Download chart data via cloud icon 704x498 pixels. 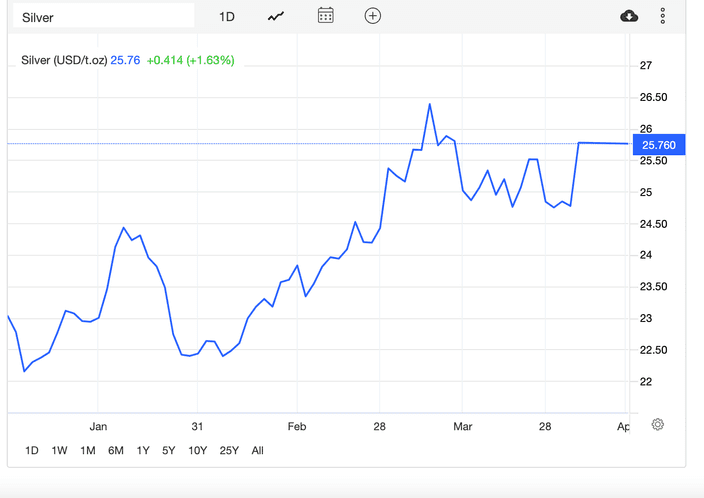629,16
